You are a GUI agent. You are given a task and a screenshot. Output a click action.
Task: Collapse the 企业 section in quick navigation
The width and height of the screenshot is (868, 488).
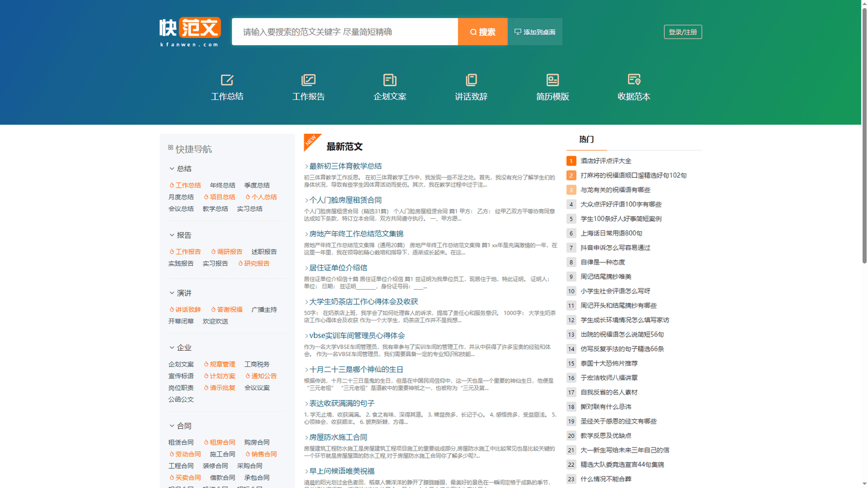pyautogui.click(x=180, y=348)
